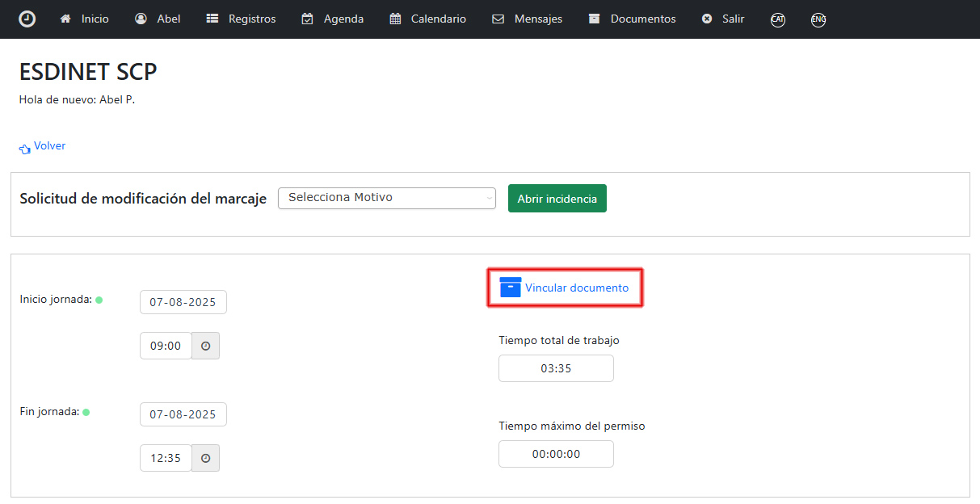Image resolution: width=980 pixels, height=504 pixels.
Task: Click the Tiempo total de trabajo field
Action: (x=556, y=368)
